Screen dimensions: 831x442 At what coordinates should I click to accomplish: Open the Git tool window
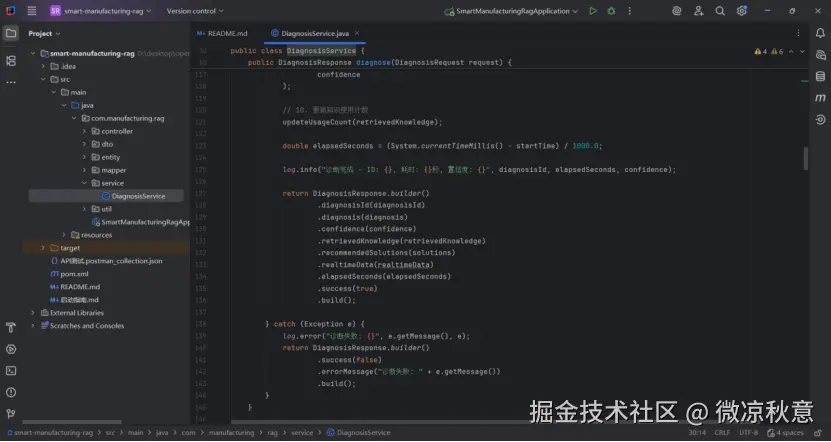(x=11, y=414)
